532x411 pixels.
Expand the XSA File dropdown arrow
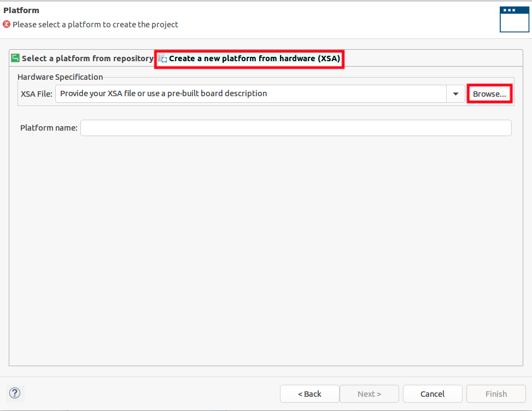[455, 93]
